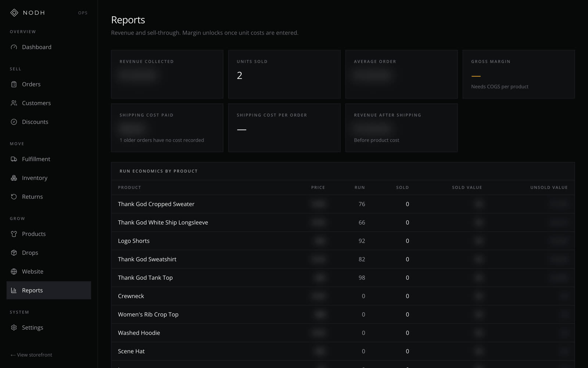Navigate to Inventory
The height and width of the screenshot is (368, 588).
pos(49,178)
